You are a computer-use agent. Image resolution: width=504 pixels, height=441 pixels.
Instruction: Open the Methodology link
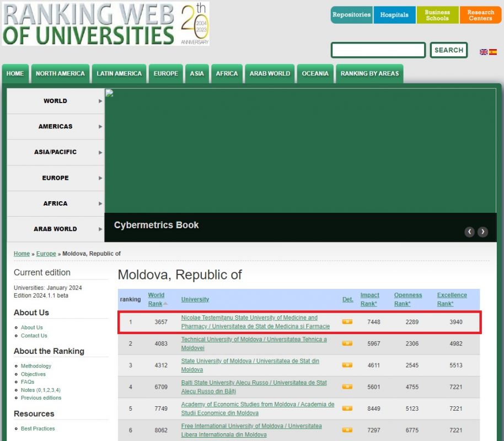[35, 365]
